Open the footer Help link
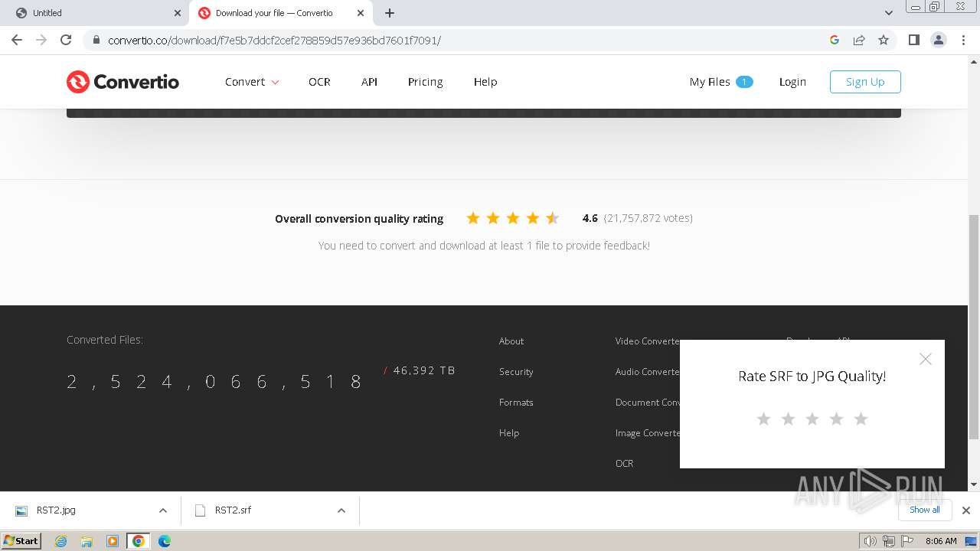 pos(509,433)
